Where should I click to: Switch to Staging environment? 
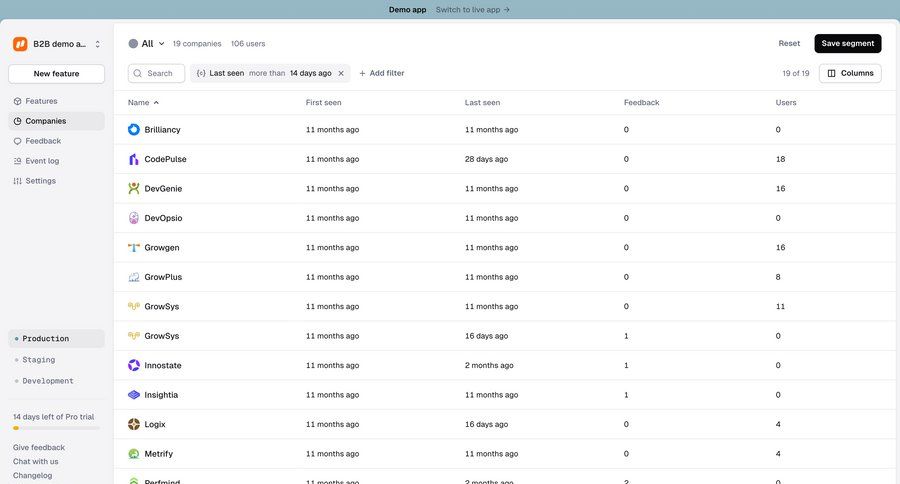tap(56, 360)
